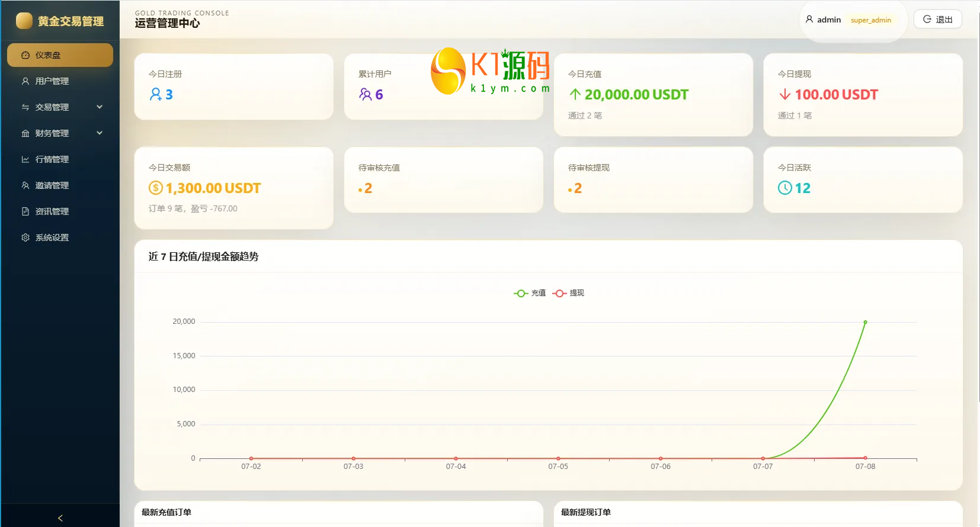The width and height of the screenshot is (980, 527).
Task: Click the orange dot in 待审核充值 card
Action: (x=360, y=190)
